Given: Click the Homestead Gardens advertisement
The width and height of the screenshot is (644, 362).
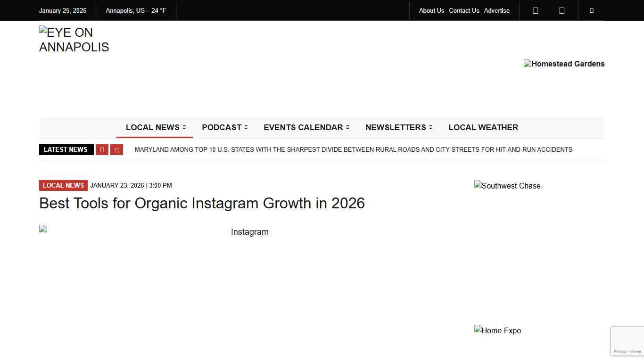Looking at the screenshot, I should click(x=564, y=64).
